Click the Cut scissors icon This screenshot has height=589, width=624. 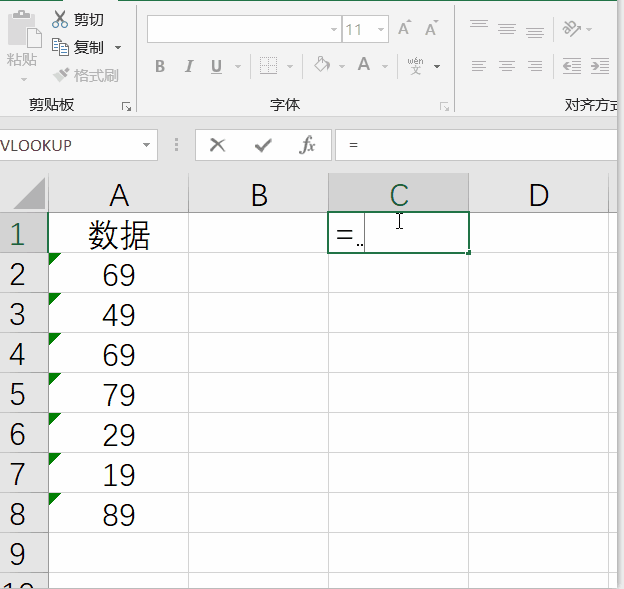point(60,20)
